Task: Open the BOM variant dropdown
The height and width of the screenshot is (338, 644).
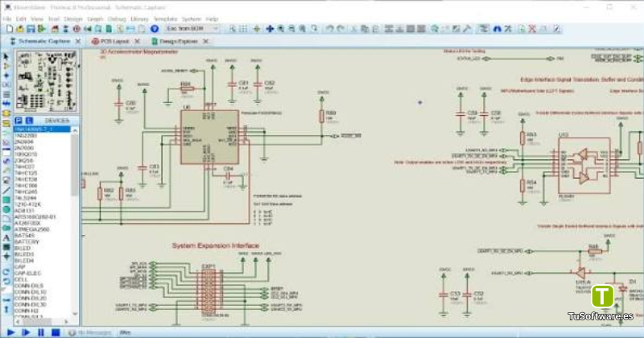Action: point(192,29)
